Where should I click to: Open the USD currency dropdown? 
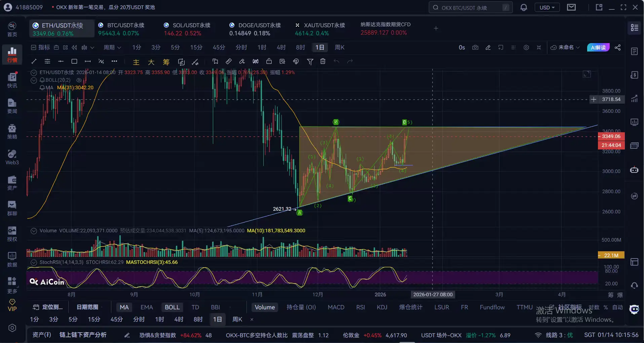coord(547,7)
